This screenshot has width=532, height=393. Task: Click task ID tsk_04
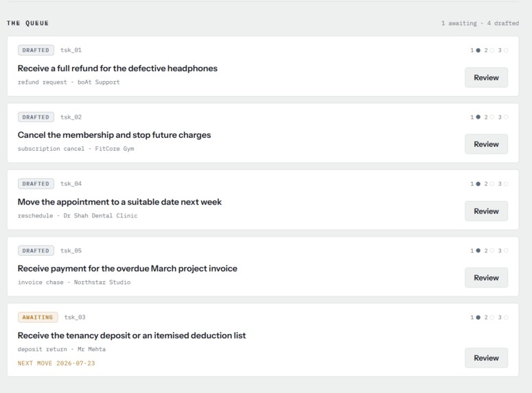click(x=71, y=184)
